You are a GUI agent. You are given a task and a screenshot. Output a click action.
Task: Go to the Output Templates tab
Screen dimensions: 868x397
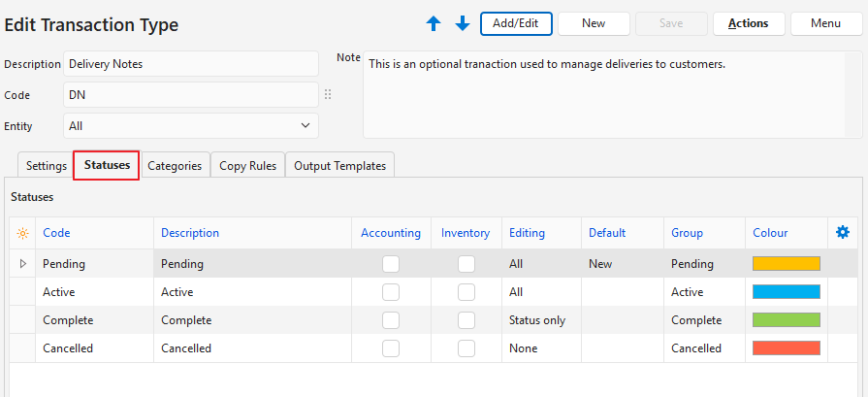[339, 166]
